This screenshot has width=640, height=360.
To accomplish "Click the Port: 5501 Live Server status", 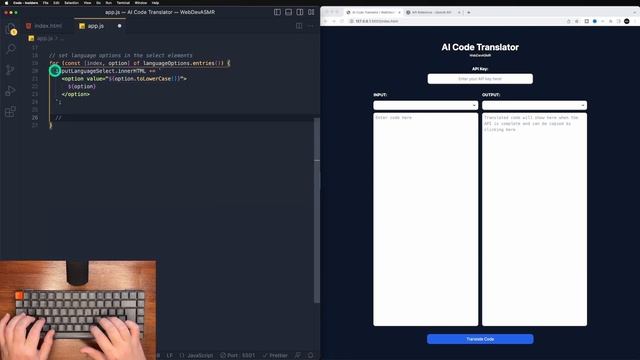I will click(238, 356).
